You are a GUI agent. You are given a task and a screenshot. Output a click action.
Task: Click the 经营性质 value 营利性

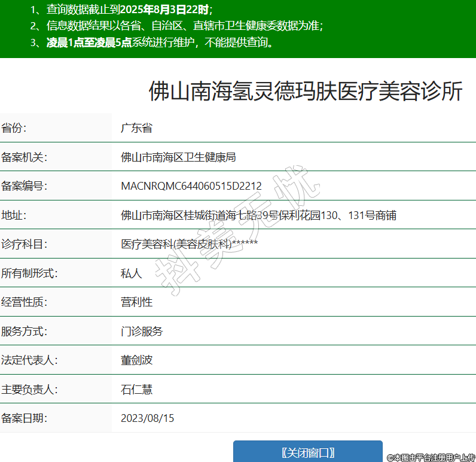pos(136,302)
